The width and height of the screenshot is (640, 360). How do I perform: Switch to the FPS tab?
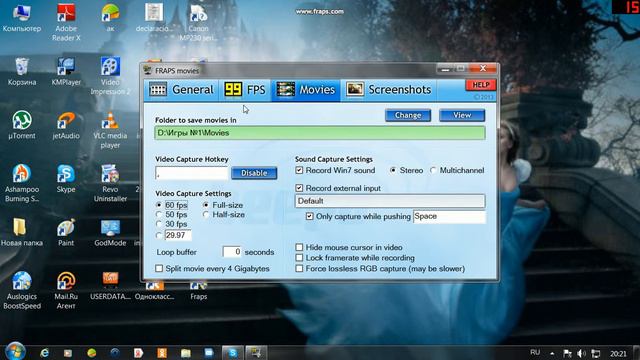244,90
